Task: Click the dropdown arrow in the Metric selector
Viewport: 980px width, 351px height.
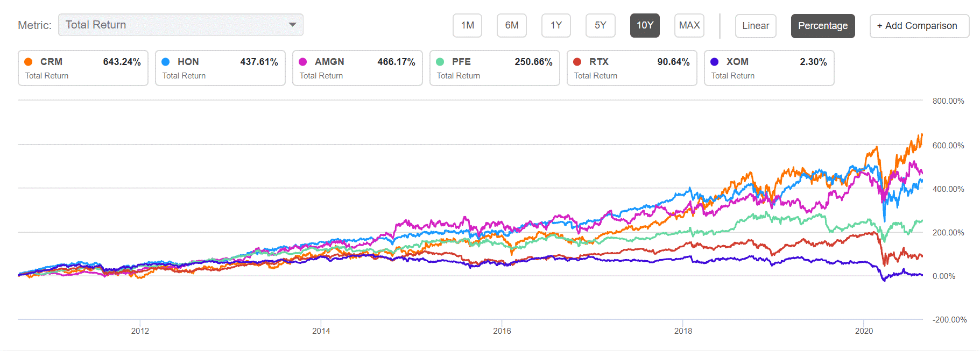Action: pyautogui.click(x=292, y=25)
